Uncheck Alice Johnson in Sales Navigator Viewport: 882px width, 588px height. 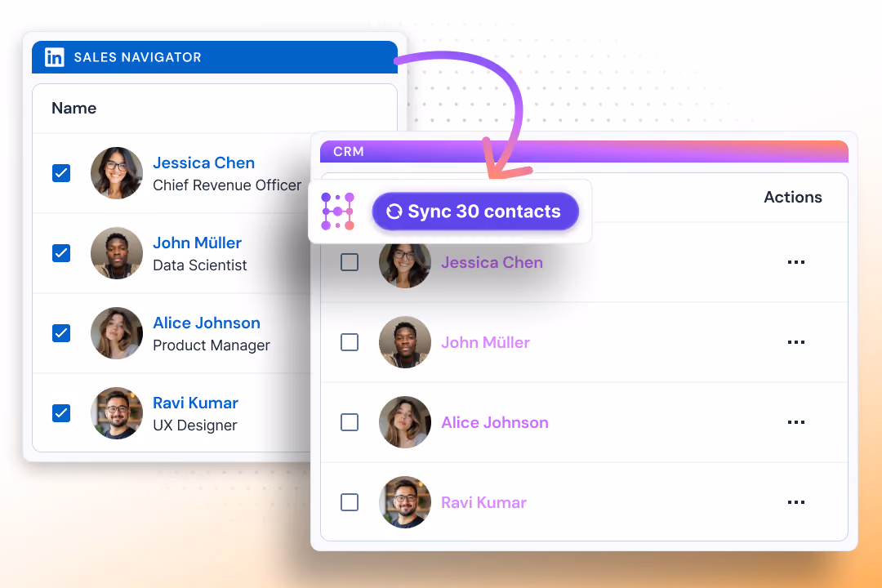tap(61, 333)
